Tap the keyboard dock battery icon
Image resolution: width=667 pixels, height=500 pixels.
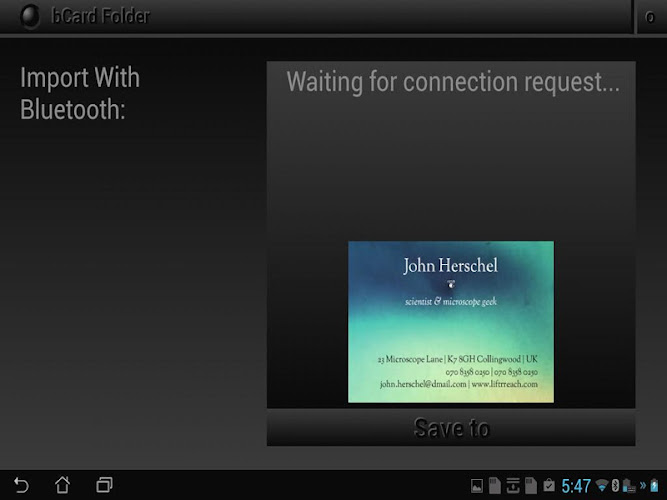click(629, 486)
